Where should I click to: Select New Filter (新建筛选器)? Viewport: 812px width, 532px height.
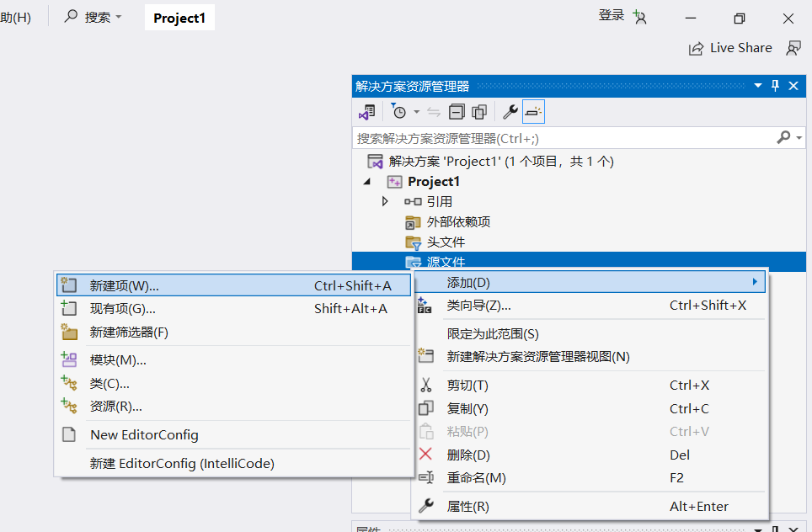pyautogui.click(x=233, y=332)
